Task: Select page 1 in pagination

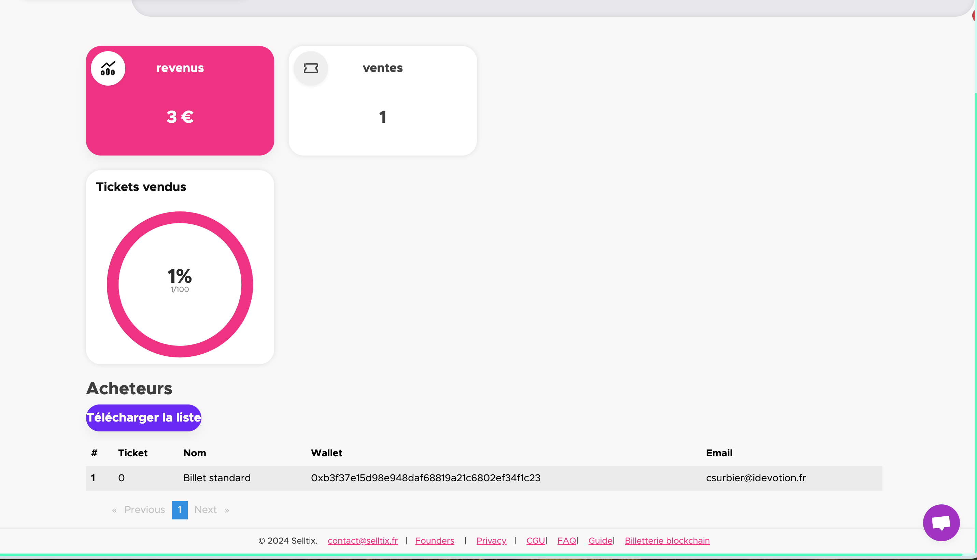Action: point(180,510)
